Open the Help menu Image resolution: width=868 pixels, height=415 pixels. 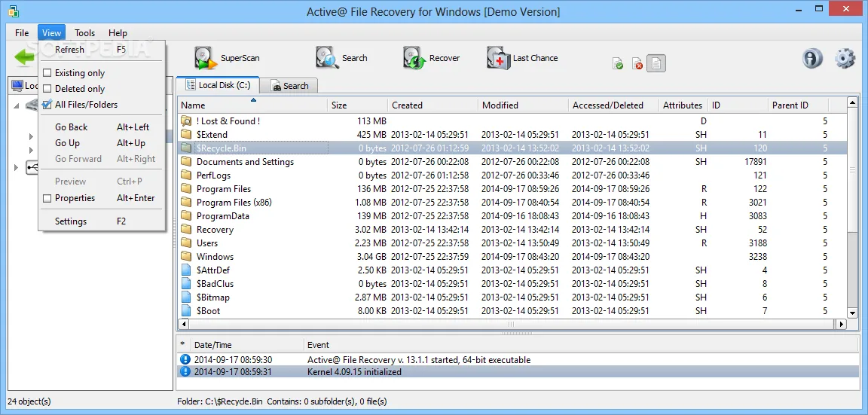[118, 32]
